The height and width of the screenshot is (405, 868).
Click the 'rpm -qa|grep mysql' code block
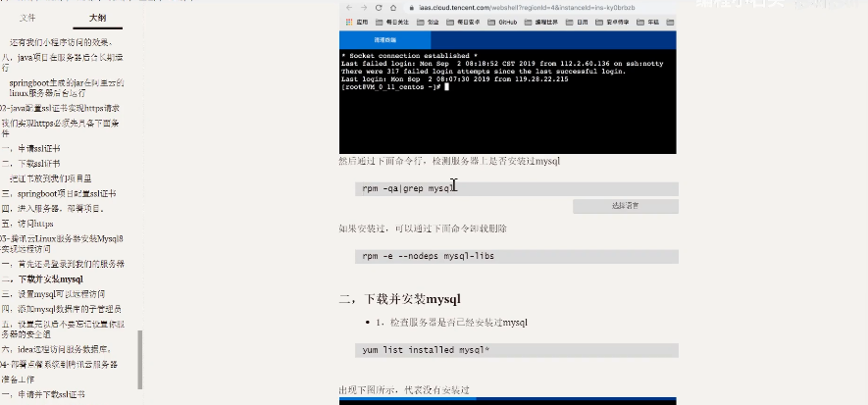point(517,188)
